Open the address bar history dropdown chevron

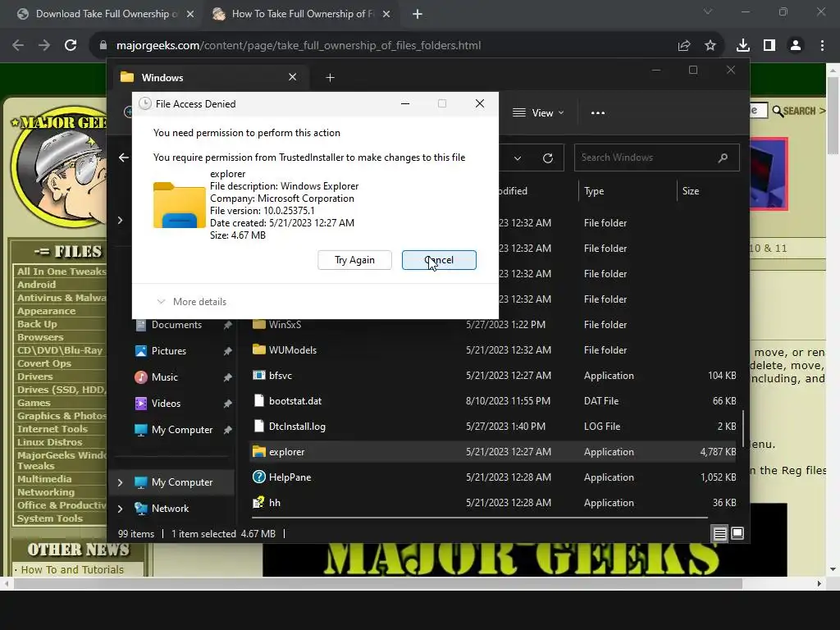tap(518, 158)
